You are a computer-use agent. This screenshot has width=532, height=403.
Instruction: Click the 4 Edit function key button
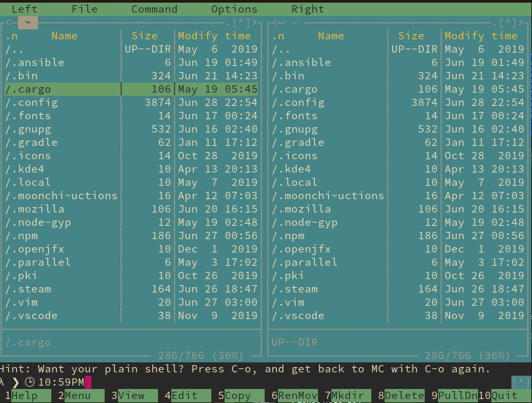pyautogui.click(x=187, y=396)
